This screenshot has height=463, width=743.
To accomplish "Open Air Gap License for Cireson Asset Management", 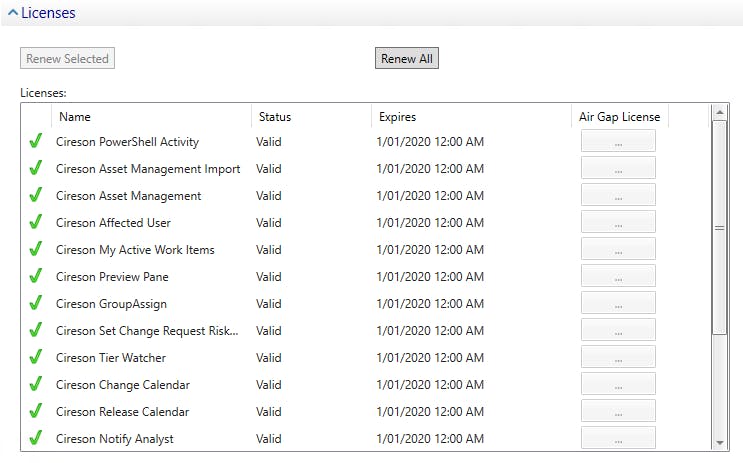I will [x=618, y=196].
